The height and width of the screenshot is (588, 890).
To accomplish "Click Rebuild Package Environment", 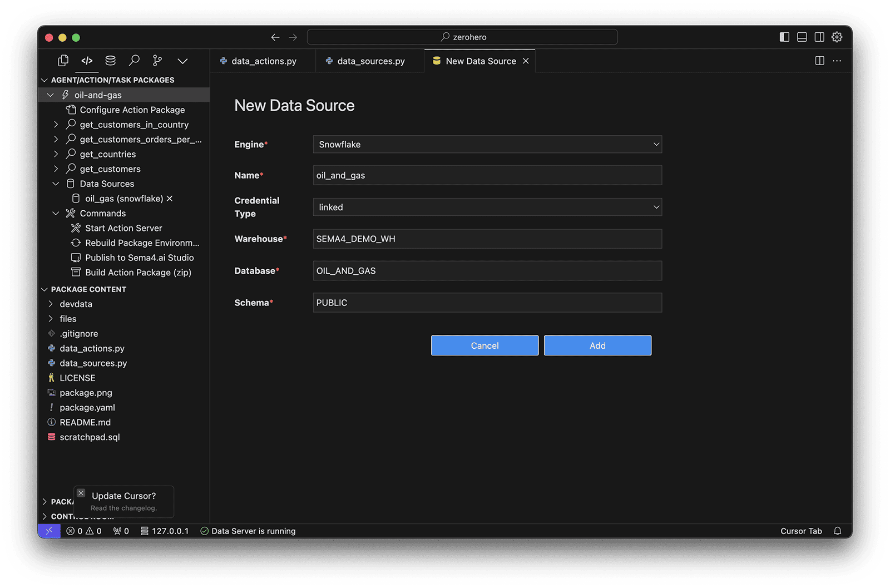I will [x=142, y=243].
